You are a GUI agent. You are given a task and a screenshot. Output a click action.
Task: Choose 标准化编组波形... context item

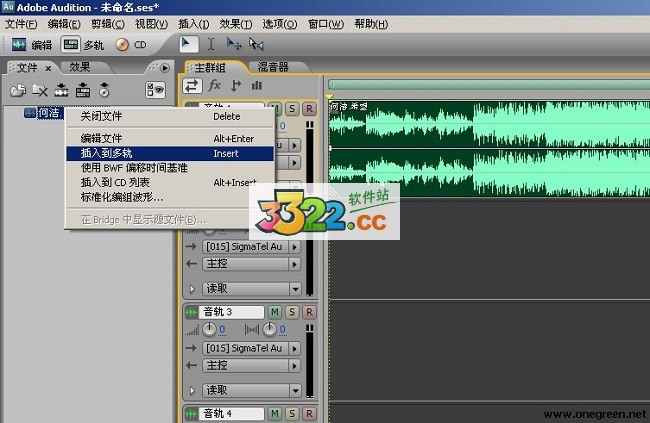(x=170, y=197)
